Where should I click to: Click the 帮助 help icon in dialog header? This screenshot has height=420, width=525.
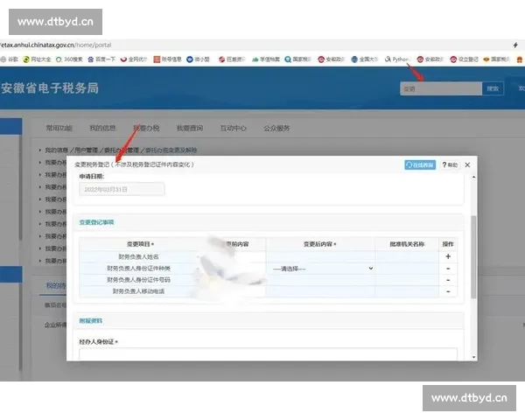tap(450, 164)
